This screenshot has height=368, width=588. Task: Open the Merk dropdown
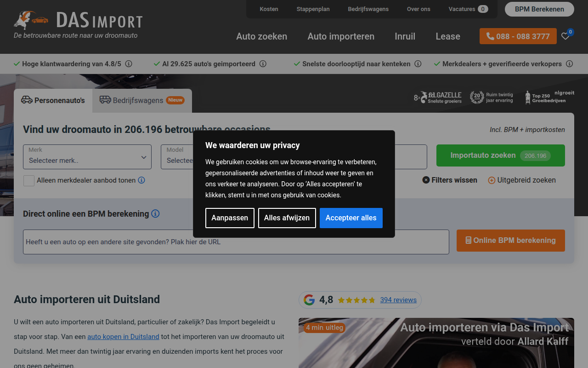(87, 157)
